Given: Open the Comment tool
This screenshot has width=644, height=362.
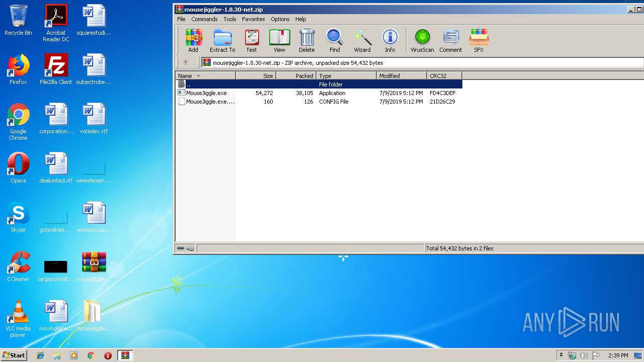Looking at the screenshot, I should pos(450,40).
